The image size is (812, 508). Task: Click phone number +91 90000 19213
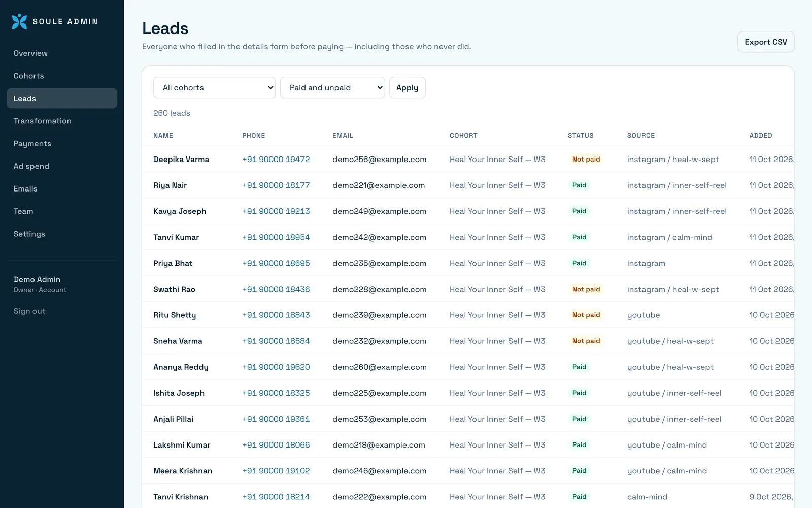[x=276, y=211]
